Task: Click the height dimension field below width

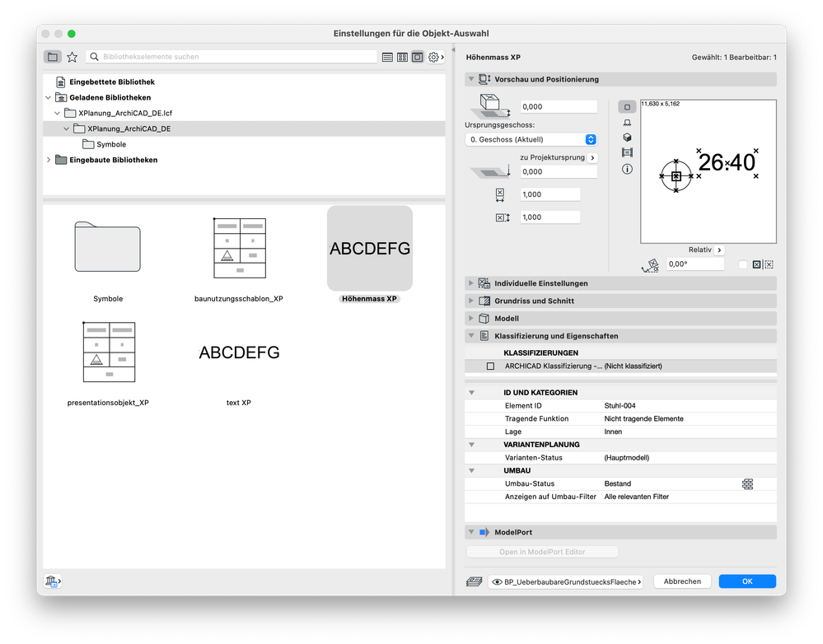Action: tap(550, 217)
